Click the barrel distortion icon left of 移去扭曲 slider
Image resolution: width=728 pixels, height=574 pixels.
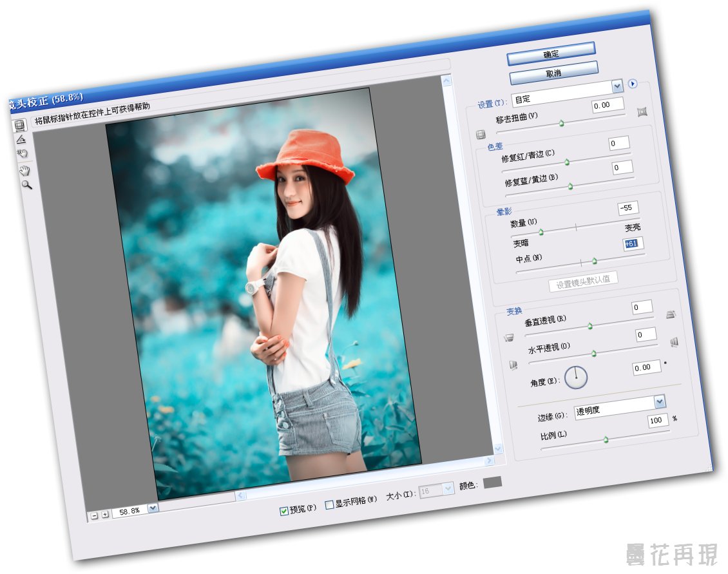tap(481, 135)
